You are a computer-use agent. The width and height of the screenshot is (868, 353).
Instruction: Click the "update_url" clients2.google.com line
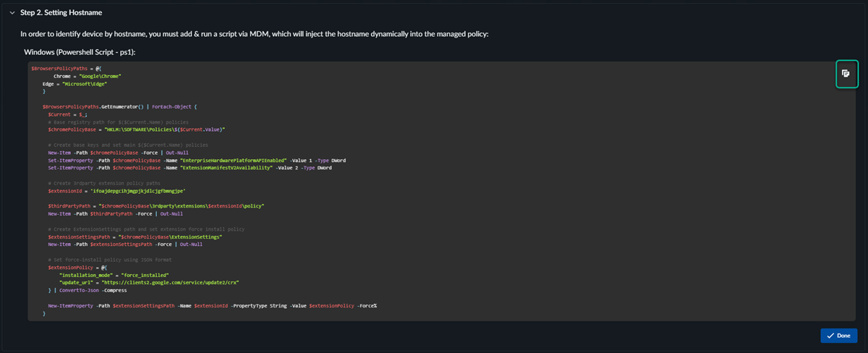click(148, 282)
